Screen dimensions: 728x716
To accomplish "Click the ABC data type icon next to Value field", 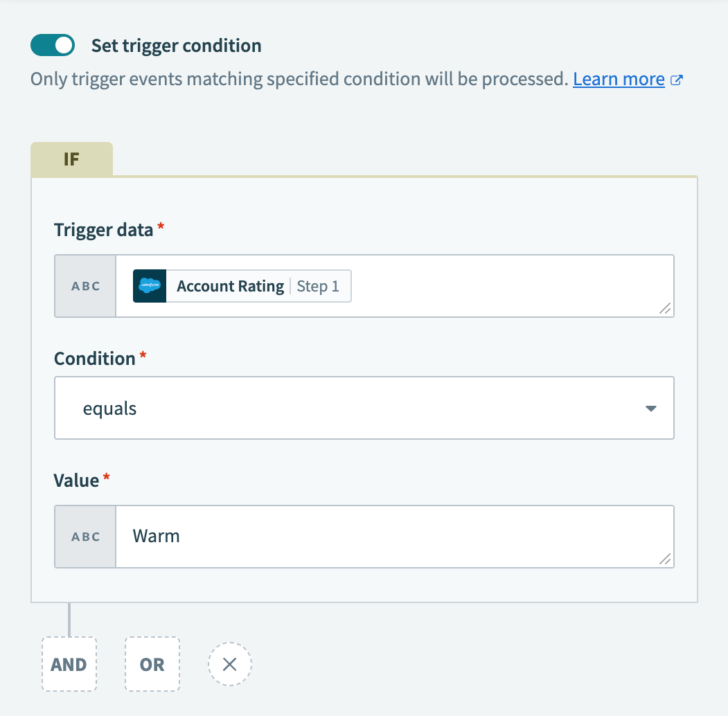I will pos(85,536).
